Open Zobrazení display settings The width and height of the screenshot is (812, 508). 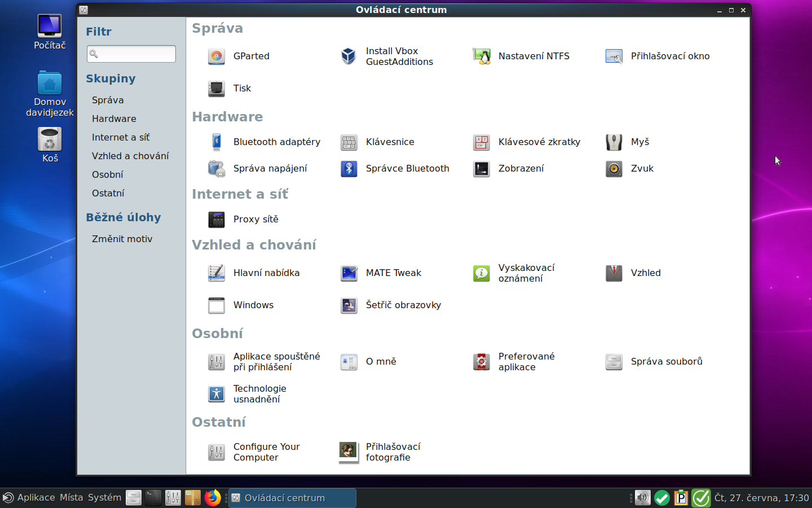[508, 169]
